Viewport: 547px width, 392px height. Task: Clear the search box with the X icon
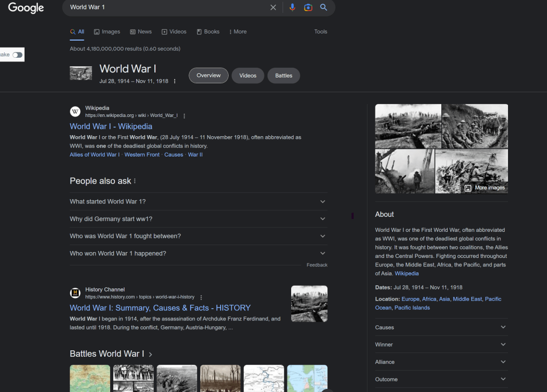273,7
